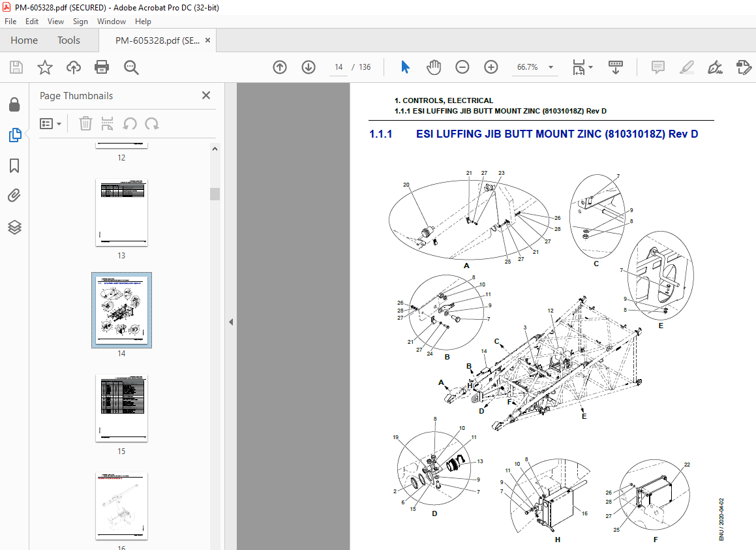The image size is (756, 550).
Task: Open the fit page options arrow
Action: (x=591, y=67)
